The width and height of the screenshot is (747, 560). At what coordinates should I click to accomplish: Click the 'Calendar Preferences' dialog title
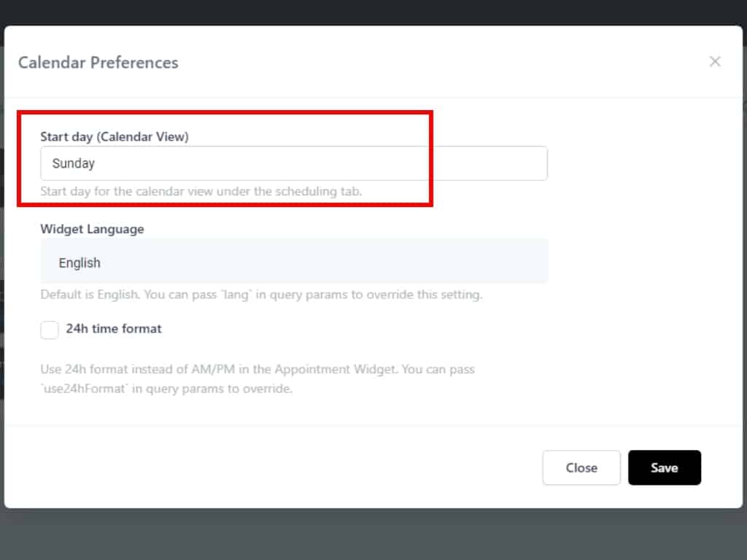(98, 63)
